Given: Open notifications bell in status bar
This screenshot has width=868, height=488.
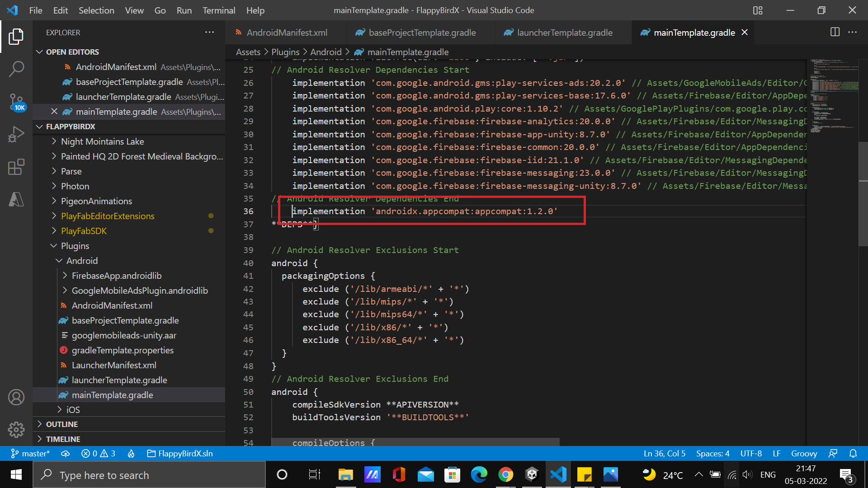Looking at the screenshot, I should (853, 454).
